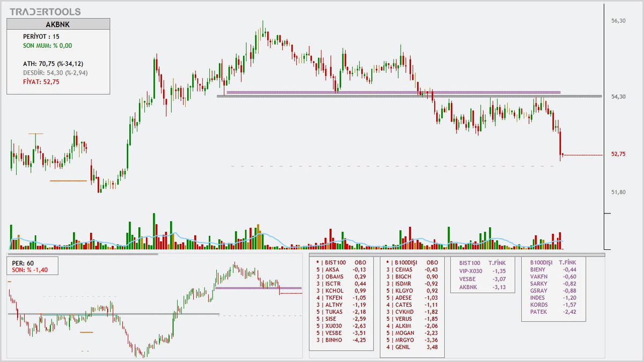Select the ISDMR row with -0,92
The height and width of the screenshot is (362, 644).
pyautogui.click(x=412, y=283)
